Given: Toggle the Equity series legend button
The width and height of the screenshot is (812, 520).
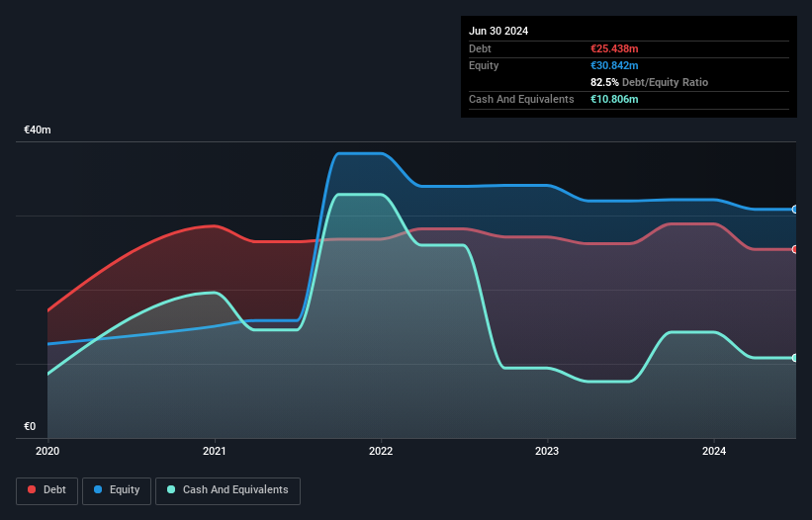Looking at the screenshot, I should coord(117,490).
